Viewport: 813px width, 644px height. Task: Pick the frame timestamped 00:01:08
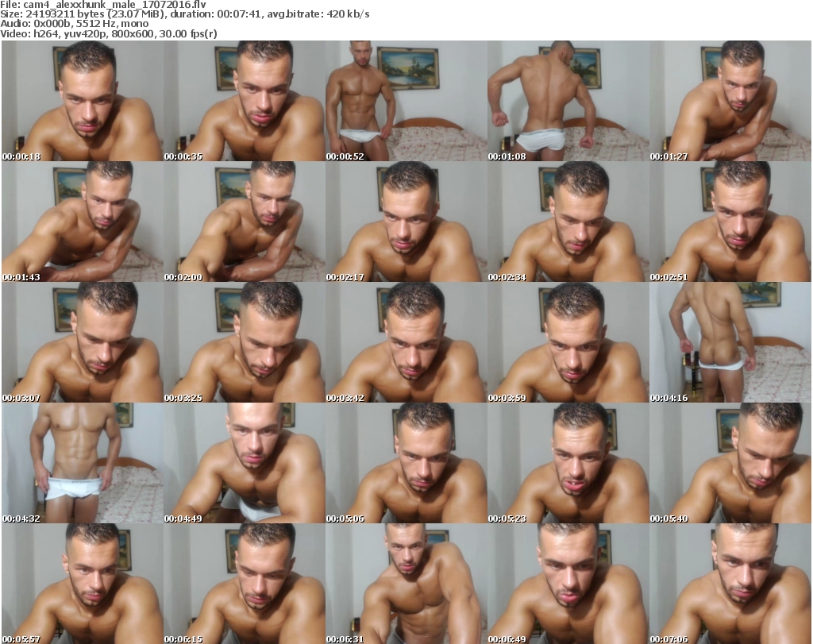click(568, 101)
